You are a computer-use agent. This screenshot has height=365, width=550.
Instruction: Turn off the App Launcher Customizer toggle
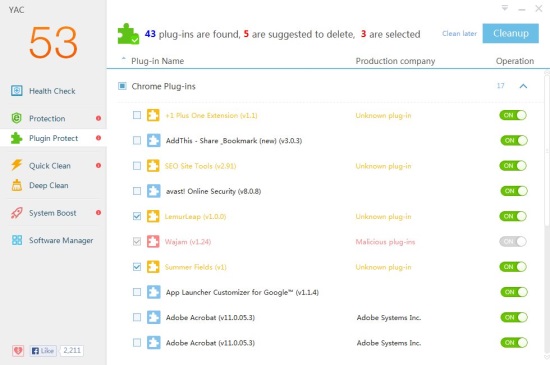[513, 292]
